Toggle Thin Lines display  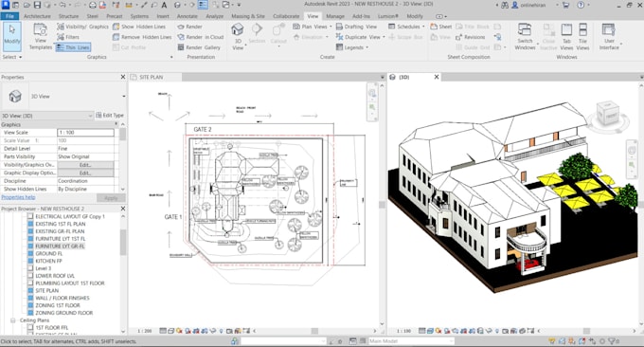73,47
